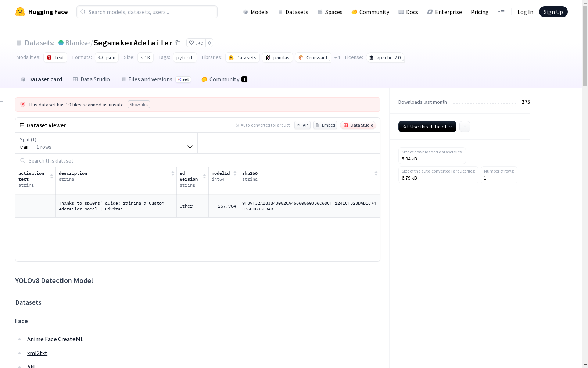Select the modelId value 257,904
Viewport: 588px width, 368px height.
[x=224, y=206]
